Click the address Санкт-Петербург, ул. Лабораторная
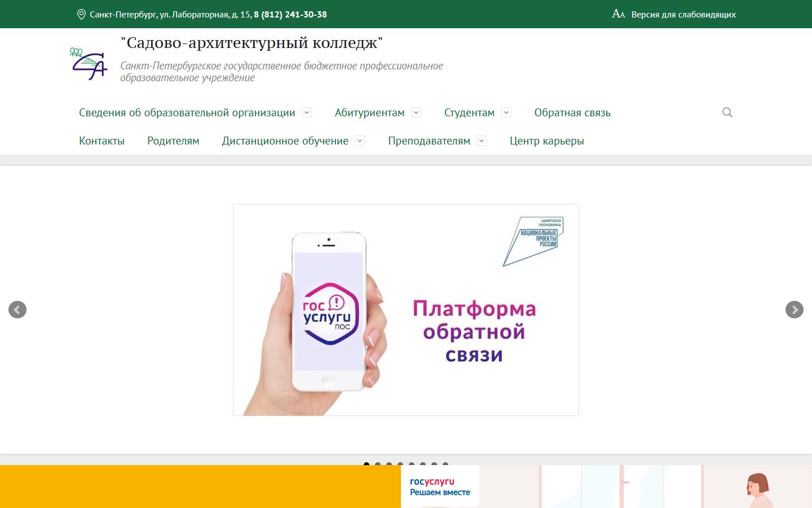This screenshot has height=508, width=812. point(171,14)
